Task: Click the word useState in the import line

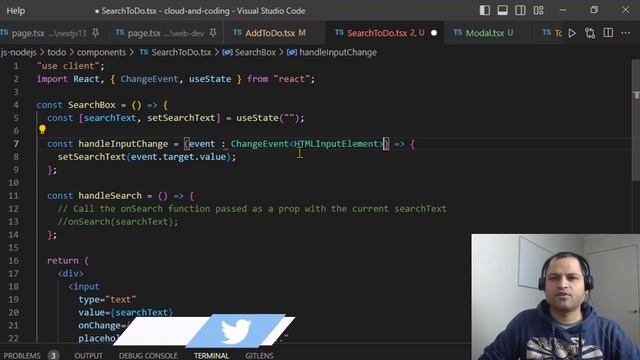Action: [x=210, y=79]
